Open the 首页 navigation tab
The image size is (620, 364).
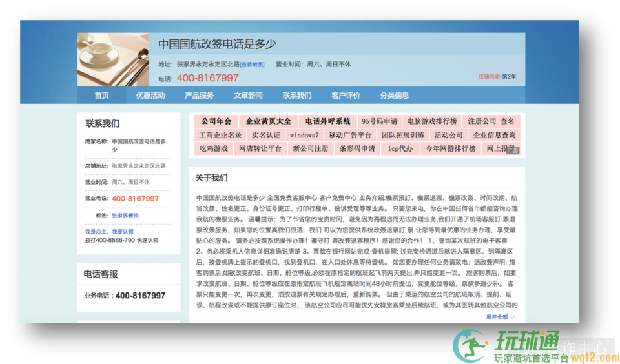point(101,96)
